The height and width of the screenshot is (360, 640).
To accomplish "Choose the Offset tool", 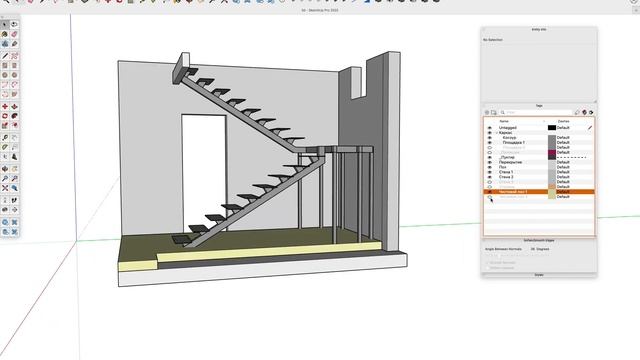I will [14, 125].
